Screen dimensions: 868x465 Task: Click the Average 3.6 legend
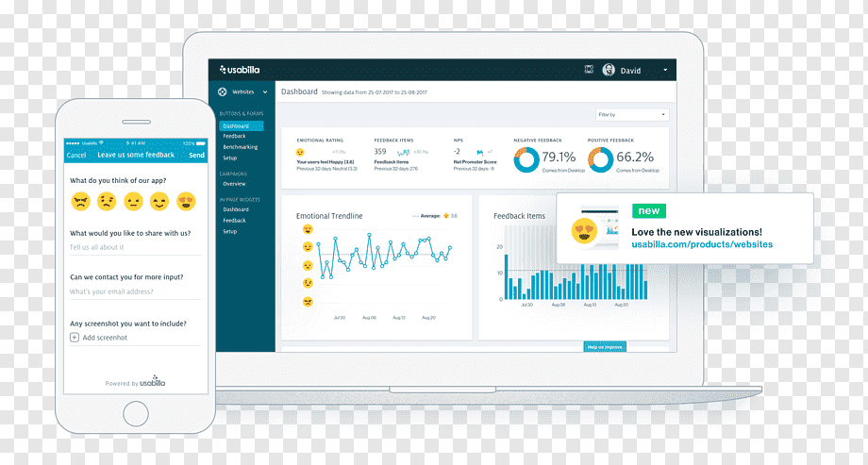pos(435,216)
